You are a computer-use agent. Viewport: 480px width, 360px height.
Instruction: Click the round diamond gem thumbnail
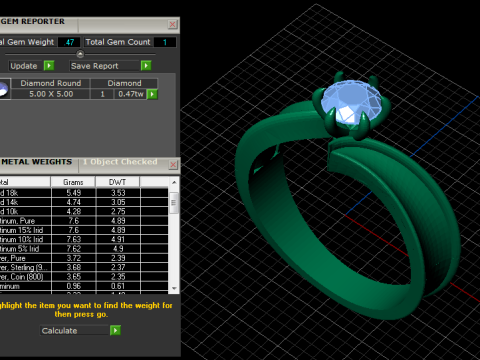(x=3, y=89)
